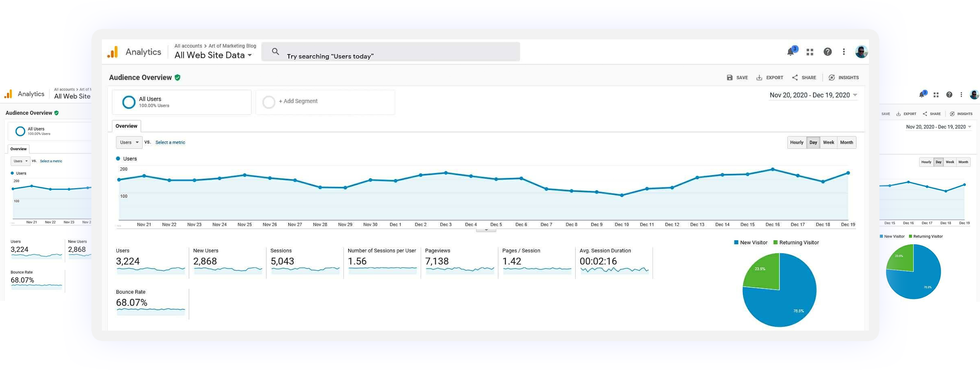Select the Overview tab

point(126,126)
